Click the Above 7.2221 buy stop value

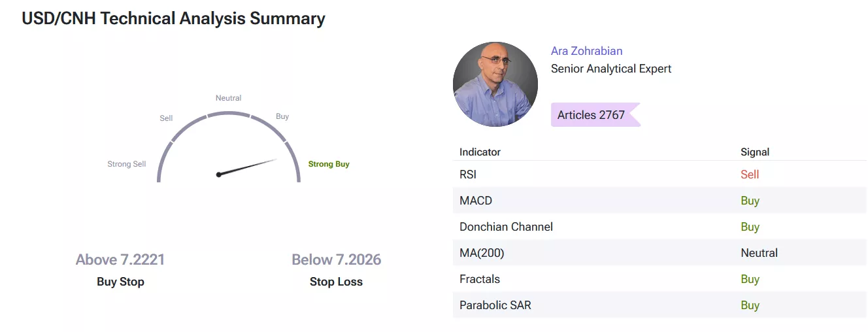tap(120, 259)
